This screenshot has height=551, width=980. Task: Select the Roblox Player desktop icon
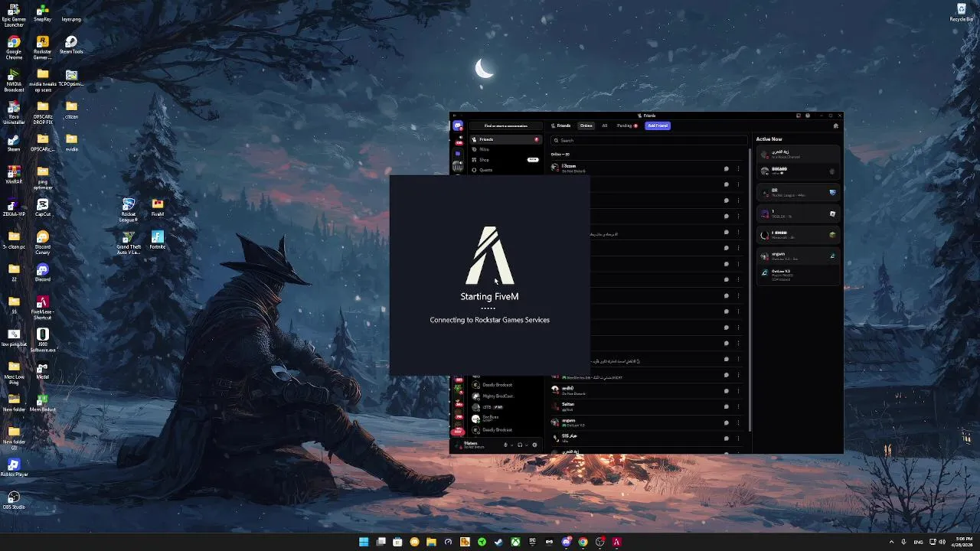[14, 467]
